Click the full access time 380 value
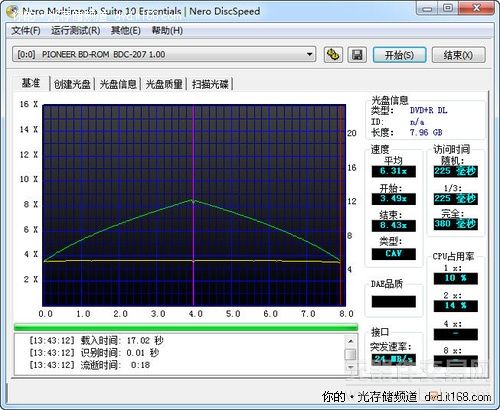This screenshot has width=500, height=410. (456, 224)
